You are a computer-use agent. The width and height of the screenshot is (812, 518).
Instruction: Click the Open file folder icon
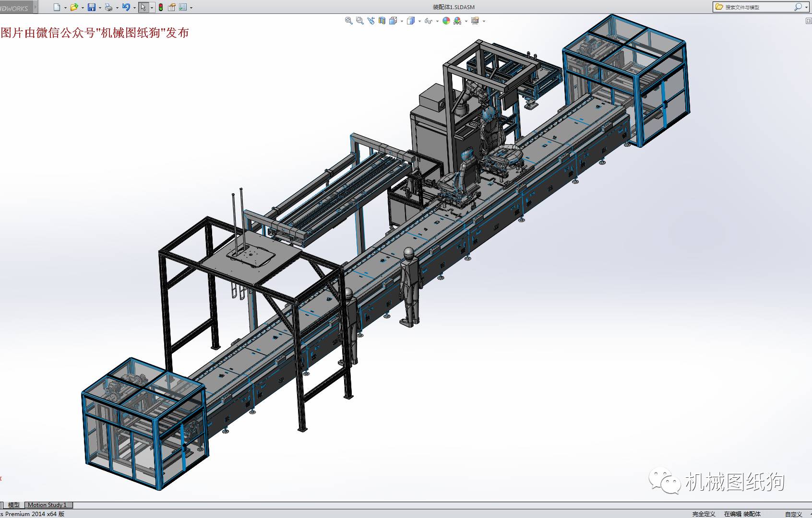click(x=74, y=7)
